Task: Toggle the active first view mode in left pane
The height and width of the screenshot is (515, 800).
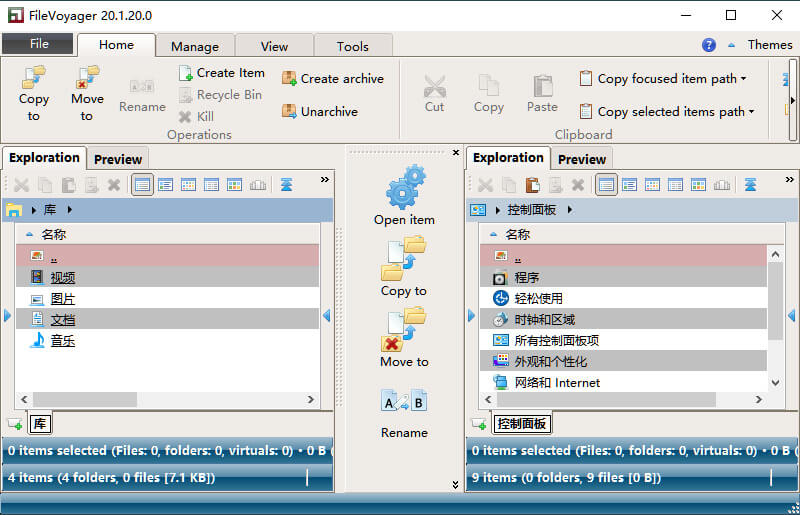Action: coord(142,185)
